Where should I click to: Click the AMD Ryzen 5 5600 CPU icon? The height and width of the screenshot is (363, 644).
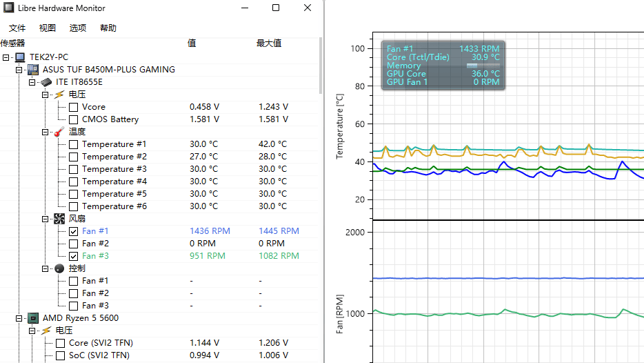(x=33, y=318)
